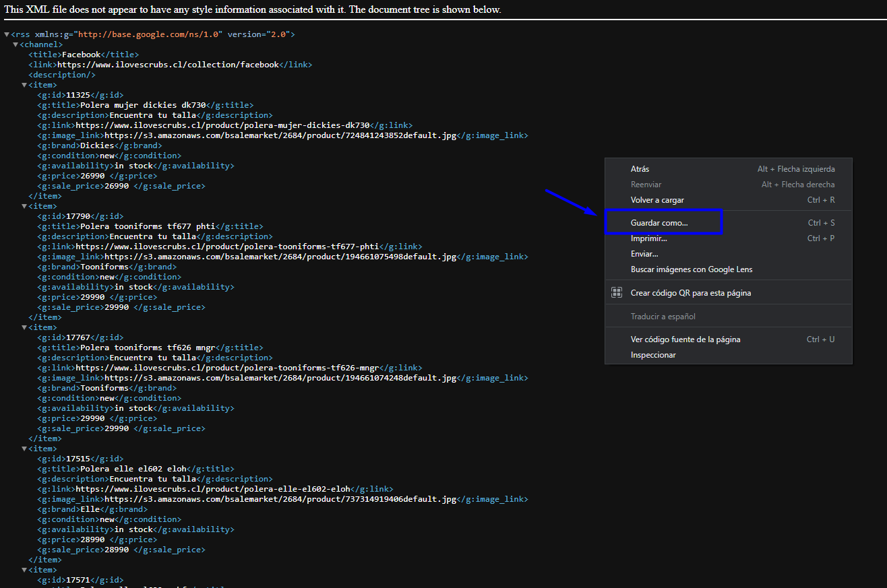Viewport: 887px width, 588px height.
Task: Click the Facebook title text
Action: tap(81, 55)
